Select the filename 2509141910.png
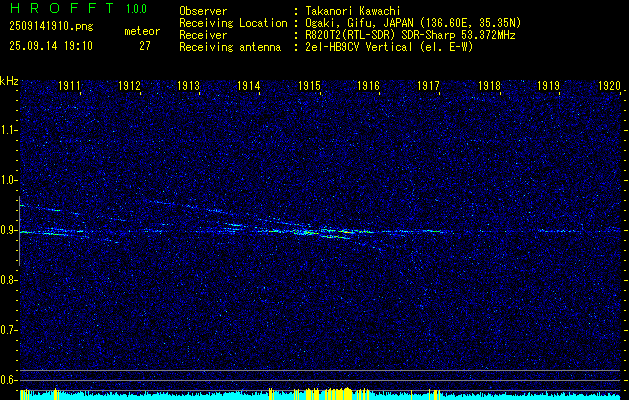The image size is (629, 400). coord(51,27)
